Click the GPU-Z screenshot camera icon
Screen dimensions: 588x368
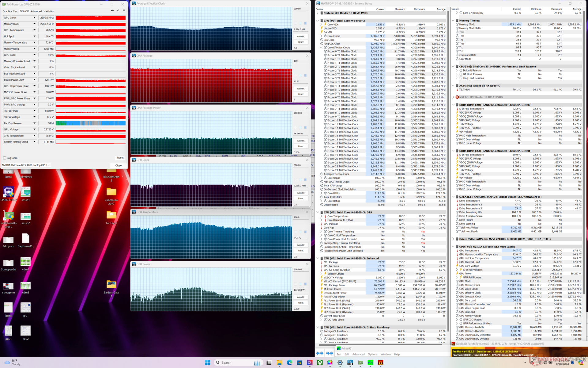click(112, 10)
